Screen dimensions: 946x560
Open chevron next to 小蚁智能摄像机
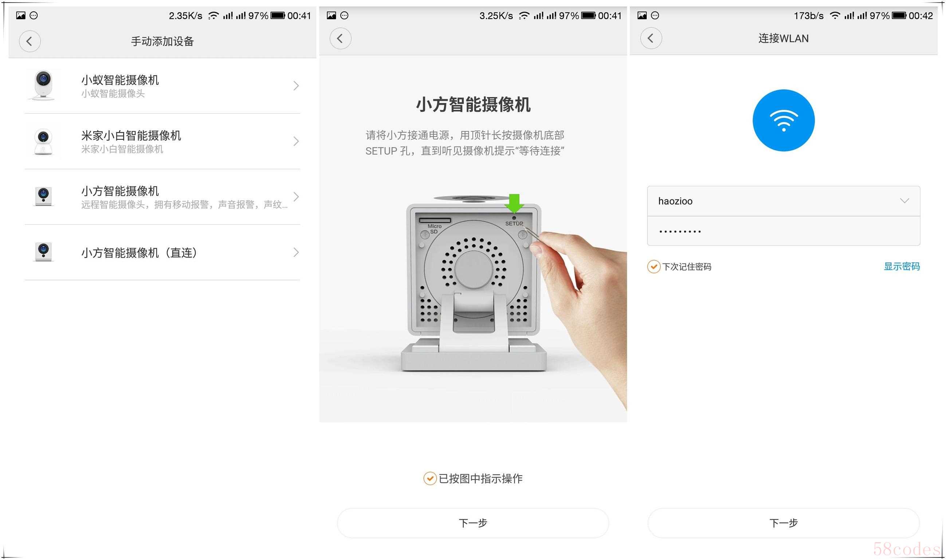tap(296, 86)
